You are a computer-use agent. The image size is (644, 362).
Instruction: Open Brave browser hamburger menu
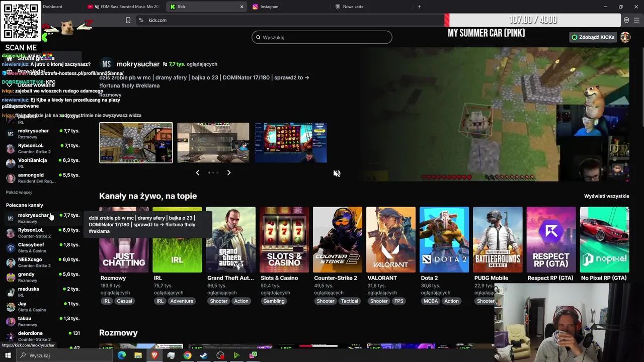pos(637,20)
